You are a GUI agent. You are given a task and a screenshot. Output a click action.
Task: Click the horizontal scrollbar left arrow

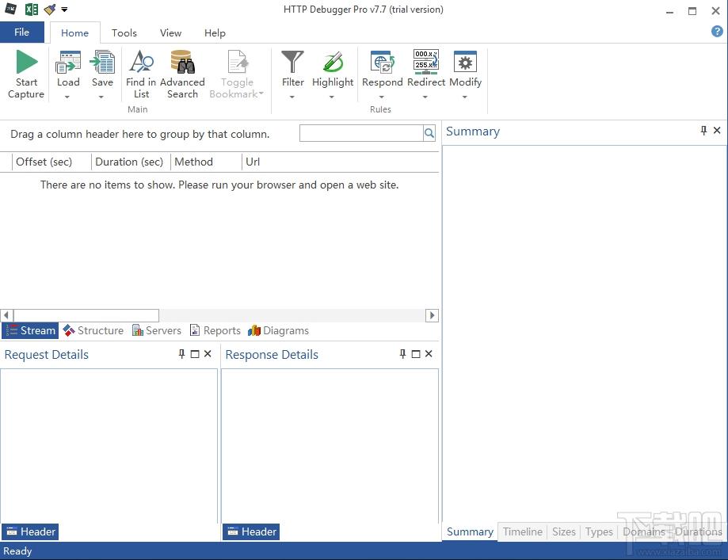[x=6, y=315]
